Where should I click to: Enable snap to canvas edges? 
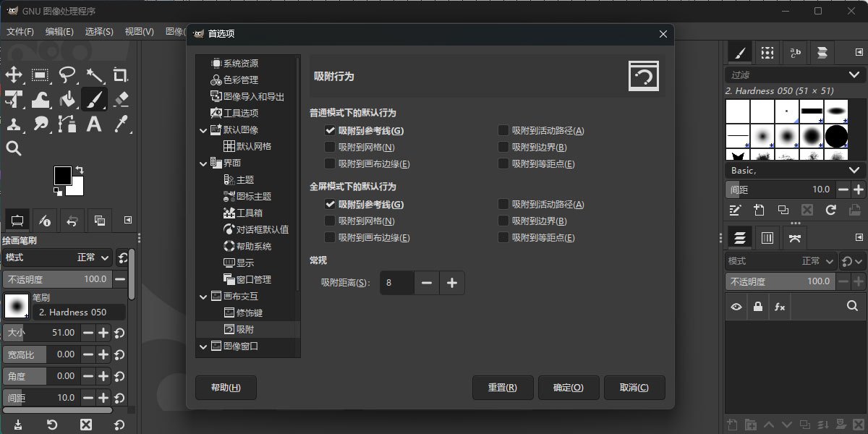coord(330,163)
